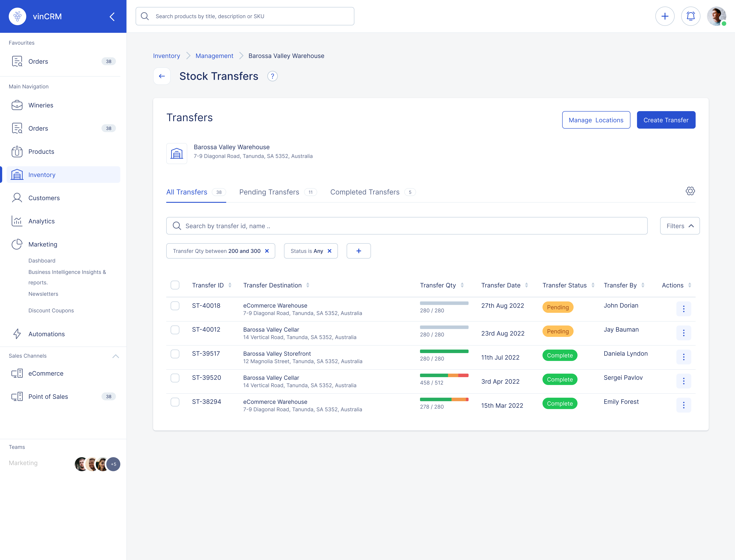Screen dimensions: 735x560
Task: Click the plus add icon in header
Action: [x=665, y=16]
